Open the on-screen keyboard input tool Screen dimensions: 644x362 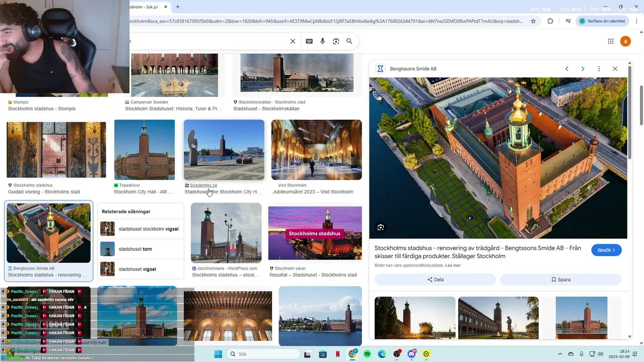coord(309,41)
